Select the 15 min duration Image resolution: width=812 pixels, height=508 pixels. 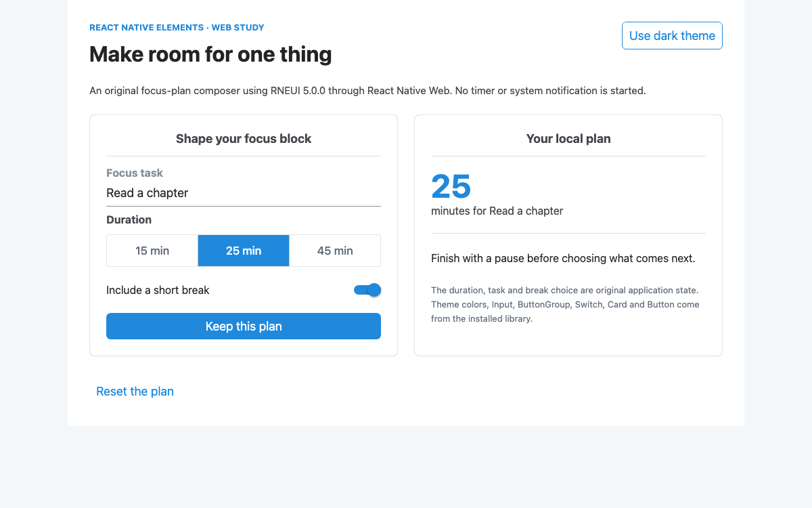tap(152, 251)
